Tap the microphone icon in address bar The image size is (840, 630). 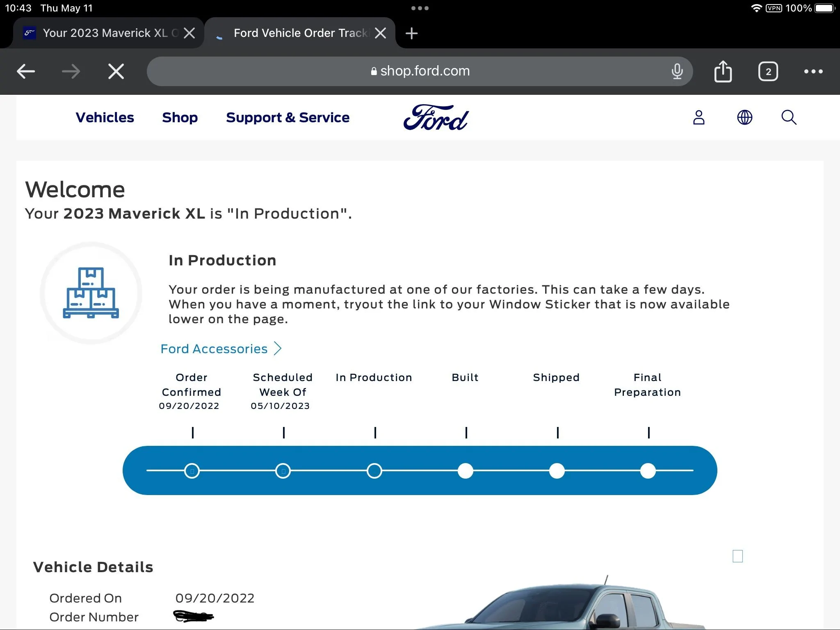point(677,71)
